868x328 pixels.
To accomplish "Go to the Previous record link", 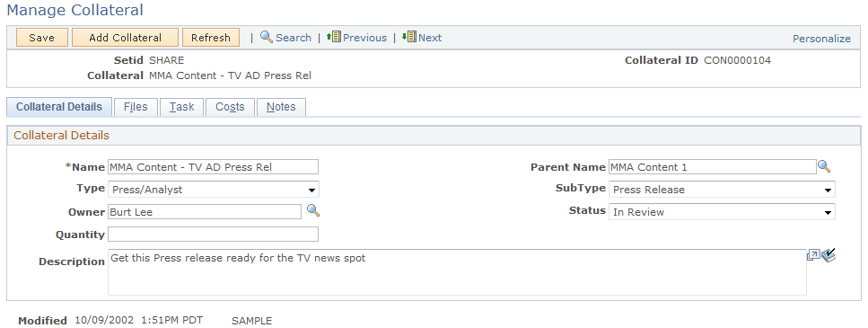I will click(x=364, y=38).
